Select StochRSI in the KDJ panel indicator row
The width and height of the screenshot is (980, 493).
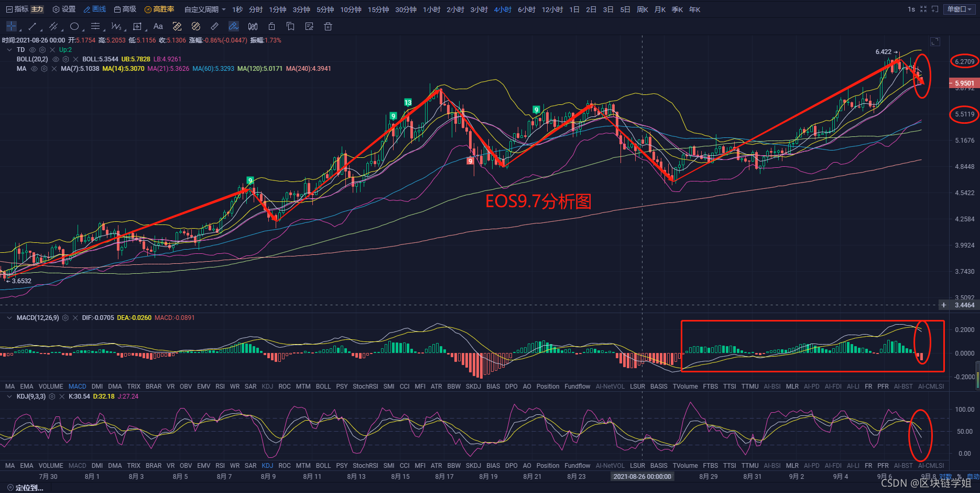[365, 466]
